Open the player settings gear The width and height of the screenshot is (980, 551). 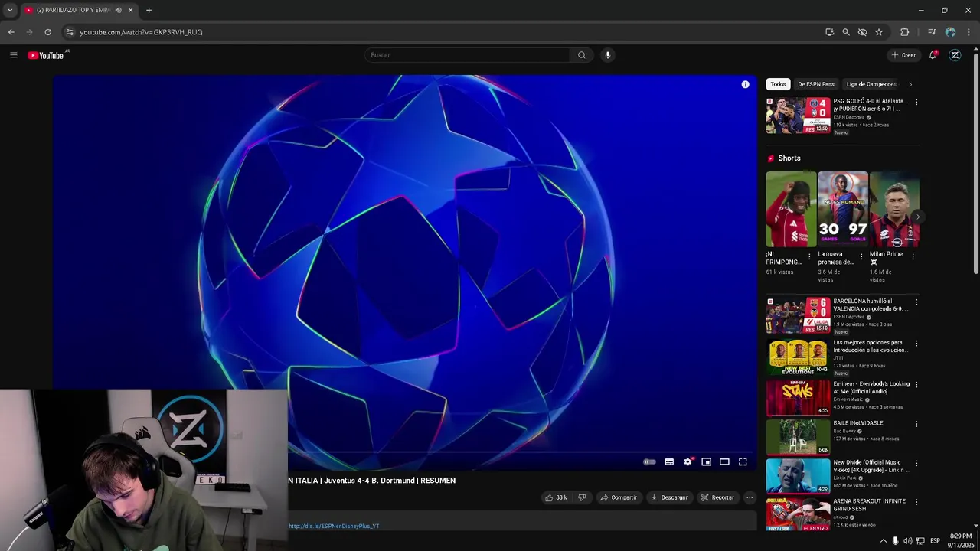(x=688, y=461)
